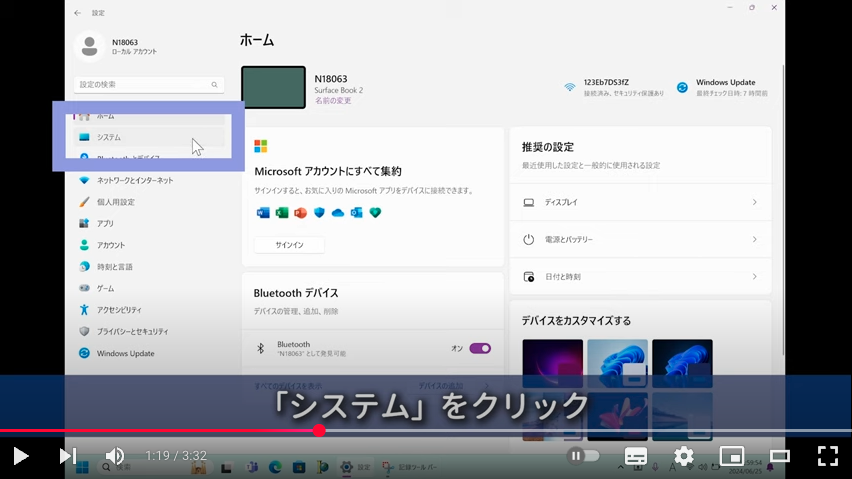Click the search magnifier icon
This screenshot has width=852, height=479.
215,85
